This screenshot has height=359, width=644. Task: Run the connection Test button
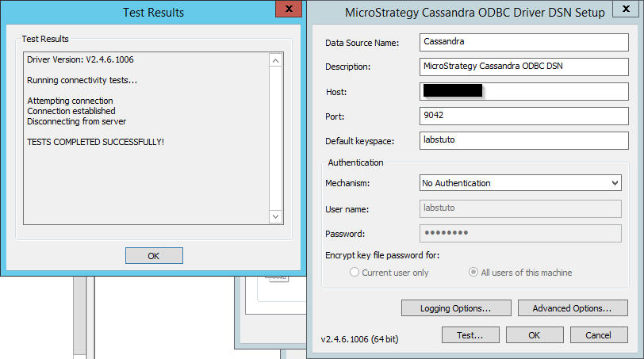click(x=470, y=335)
